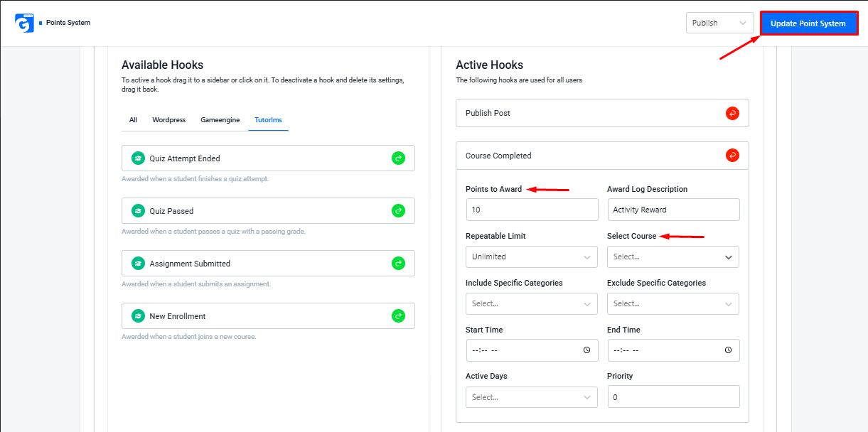Open the End Time clock picker icon
Viewport: 868px width, 432px height.
click(x=728, y=350)
